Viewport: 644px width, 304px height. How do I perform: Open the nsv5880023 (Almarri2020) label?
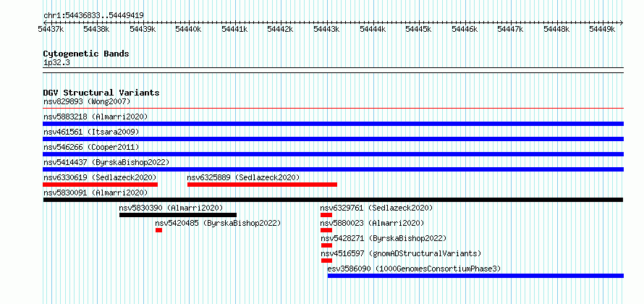[372, 223]
